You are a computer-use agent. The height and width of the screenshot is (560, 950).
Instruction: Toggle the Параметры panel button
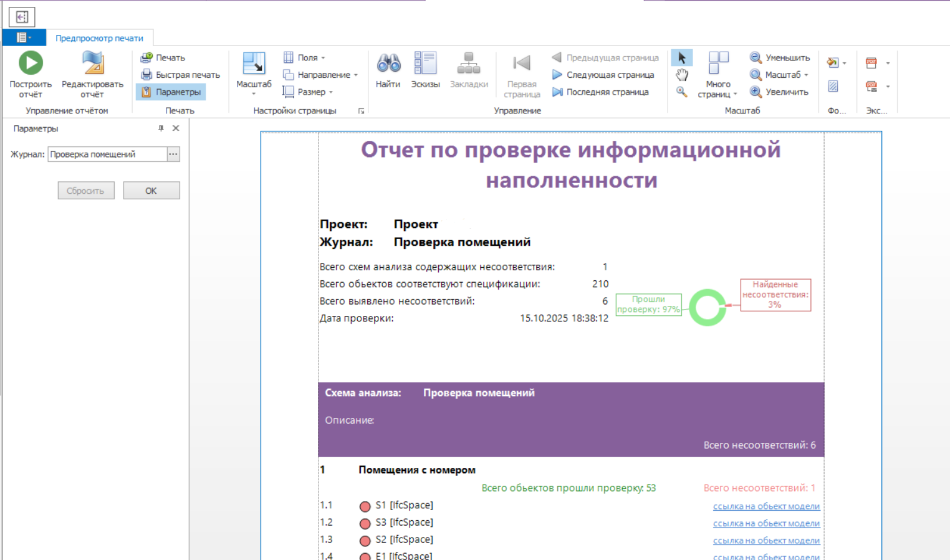[171, 92]
